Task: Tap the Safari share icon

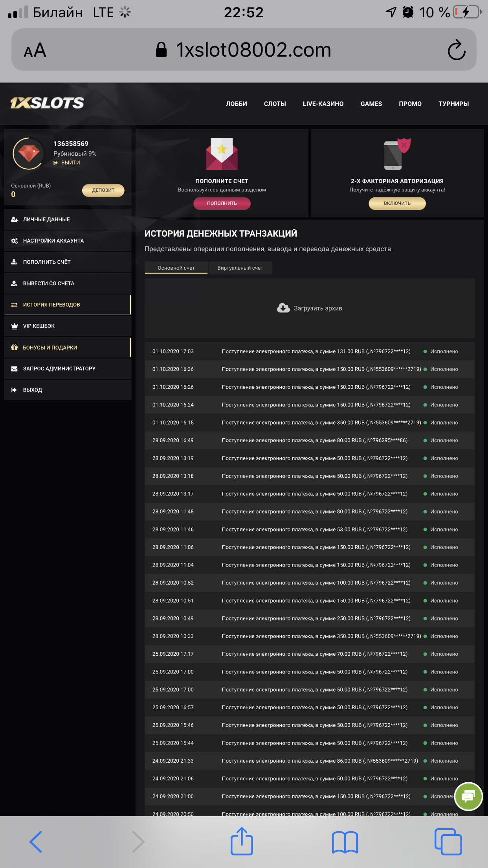Action: coord(242,841)
